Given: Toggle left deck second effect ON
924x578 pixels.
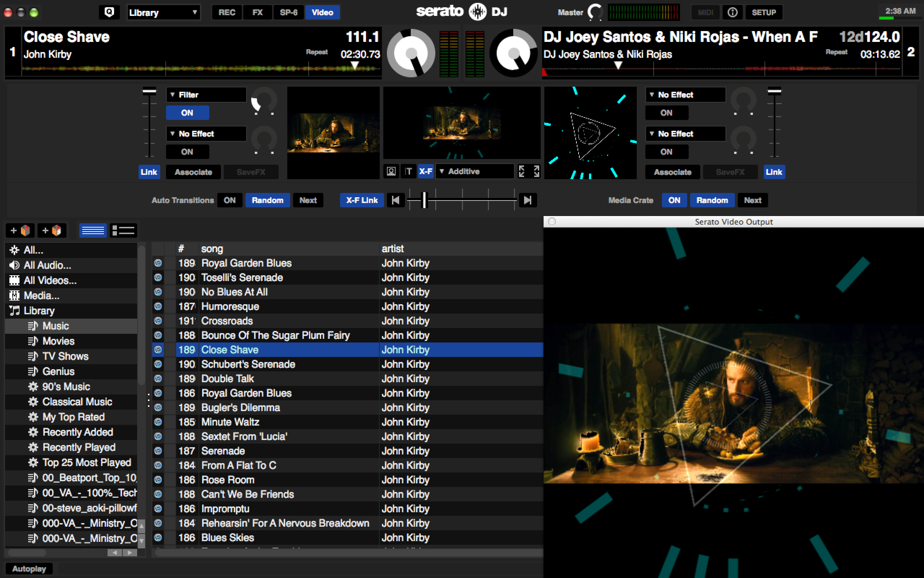Looking at the screenshot, I should [x=187, y=152].
